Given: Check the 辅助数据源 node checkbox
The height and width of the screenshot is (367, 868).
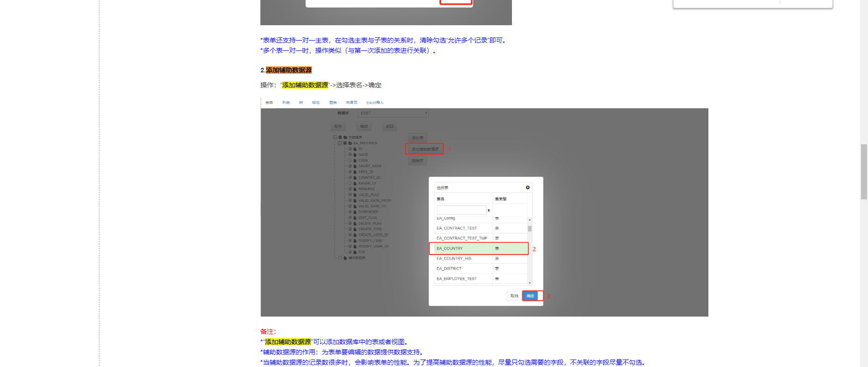Looking at the screenshot, I should [340, 258].
